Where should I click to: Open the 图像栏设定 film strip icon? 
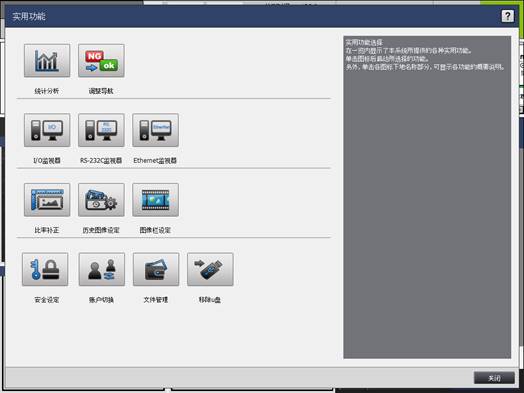tap(155, 200)
